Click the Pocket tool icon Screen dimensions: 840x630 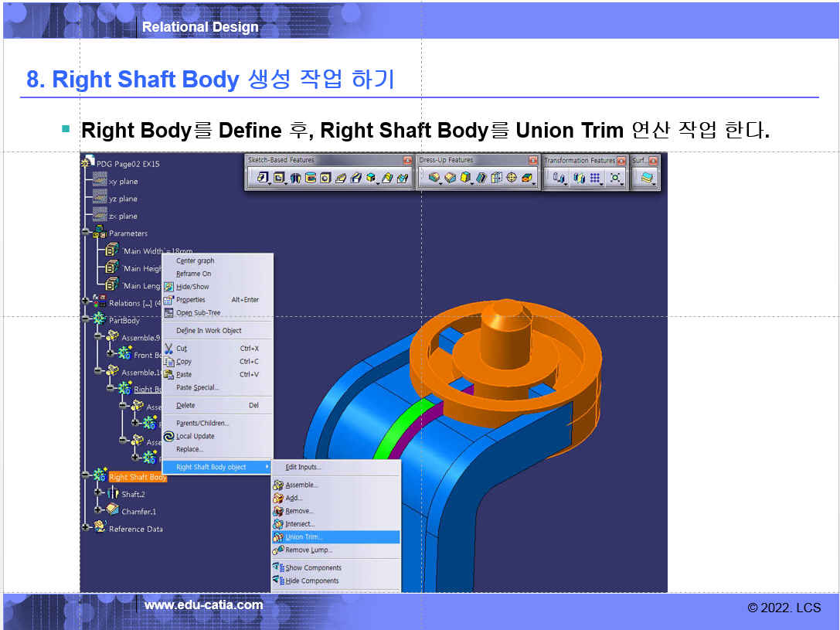(x=279, y=178)
